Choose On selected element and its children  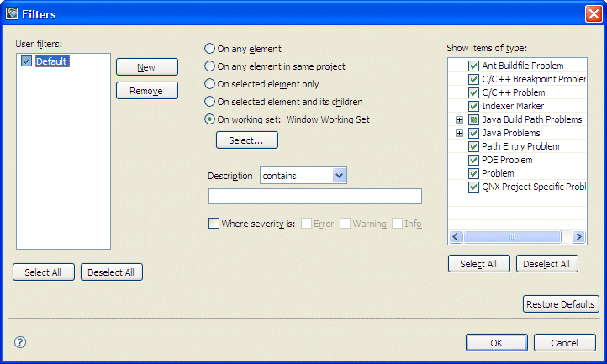click(x=210, y=102)
